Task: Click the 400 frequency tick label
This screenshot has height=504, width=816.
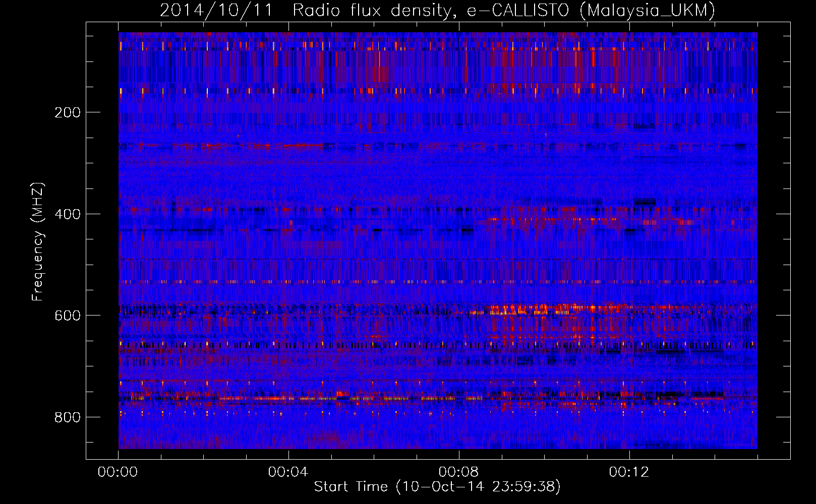Action: (x=67, y=214)
